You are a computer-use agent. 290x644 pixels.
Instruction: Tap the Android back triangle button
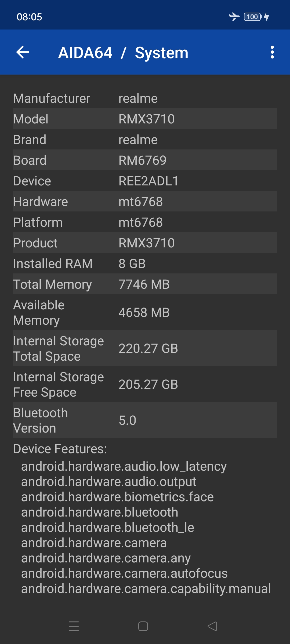[212, 626]
